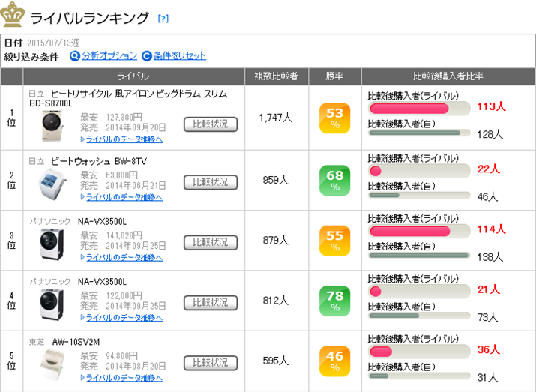Viewport: 536px width, 392px height.
Task: Click the green 78% win-rate badge
Action: 334,301
